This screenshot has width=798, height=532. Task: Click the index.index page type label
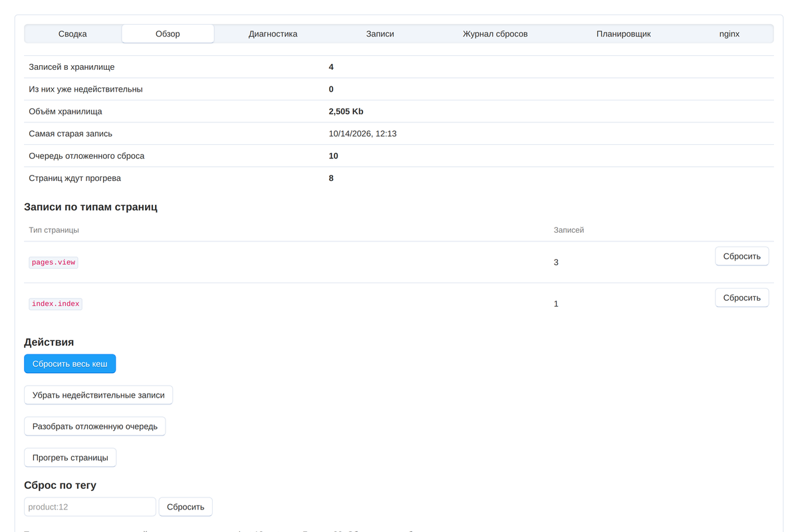coord(56,304)
